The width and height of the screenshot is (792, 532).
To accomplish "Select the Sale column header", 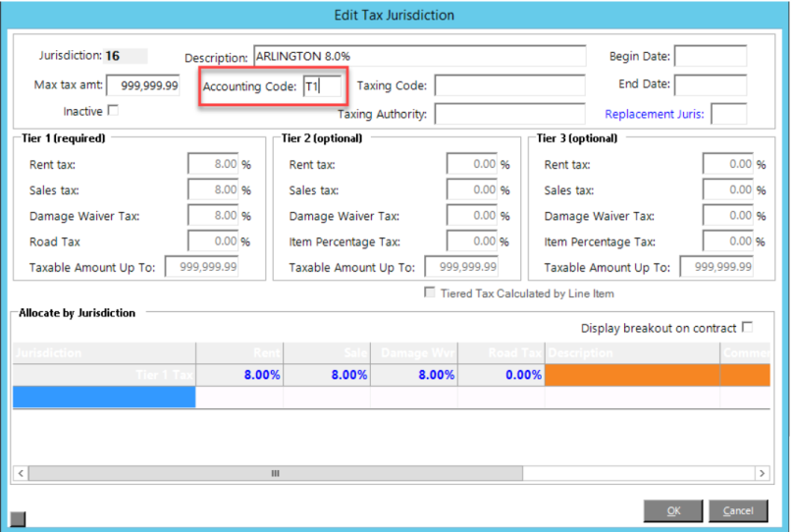I will point(327,352).
